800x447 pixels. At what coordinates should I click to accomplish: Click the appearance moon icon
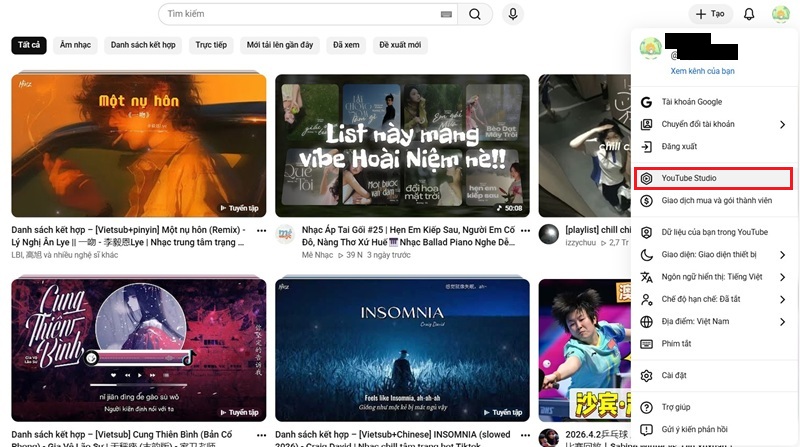(646, 255)
